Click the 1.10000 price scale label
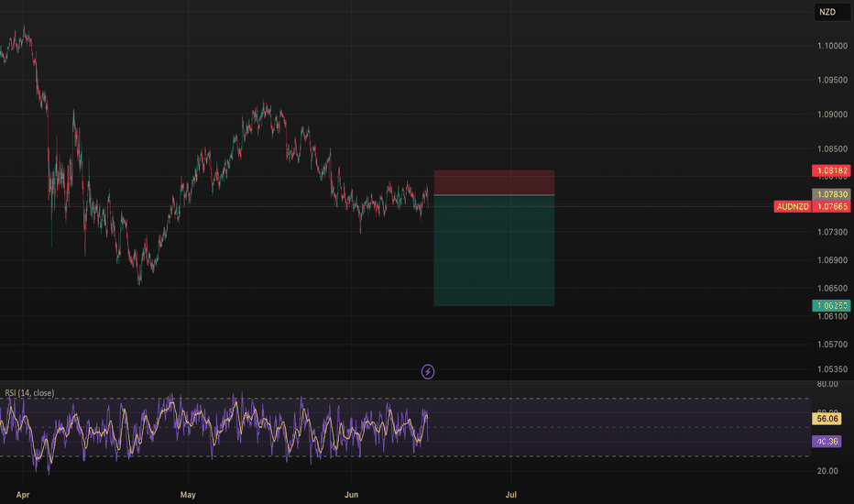The width and height of the screenshot is (854, 504). 832,46
